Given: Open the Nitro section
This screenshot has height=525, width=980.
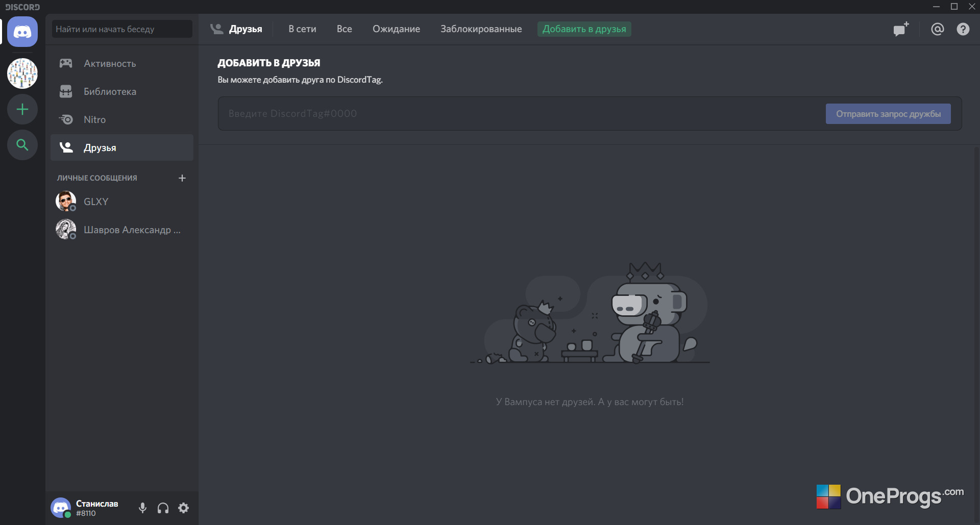Looking at the screenshot, I should coord(122,120).
